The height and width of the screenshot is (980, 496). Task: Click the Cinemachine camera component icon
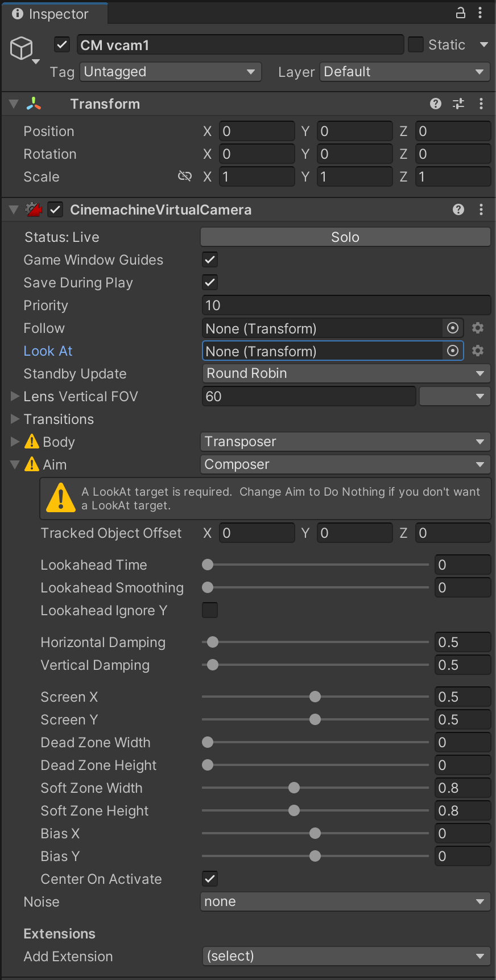point(34,209)
